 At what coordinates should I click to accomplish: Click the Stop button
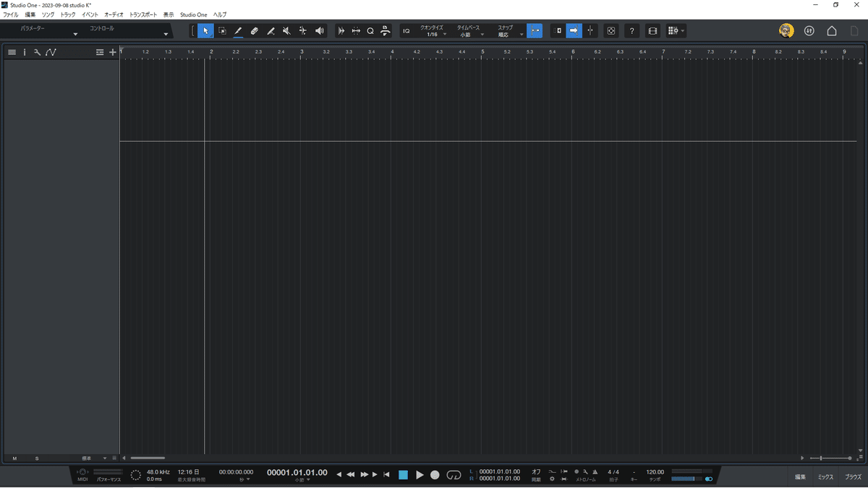pyautogui.click(x=404, y=475)
